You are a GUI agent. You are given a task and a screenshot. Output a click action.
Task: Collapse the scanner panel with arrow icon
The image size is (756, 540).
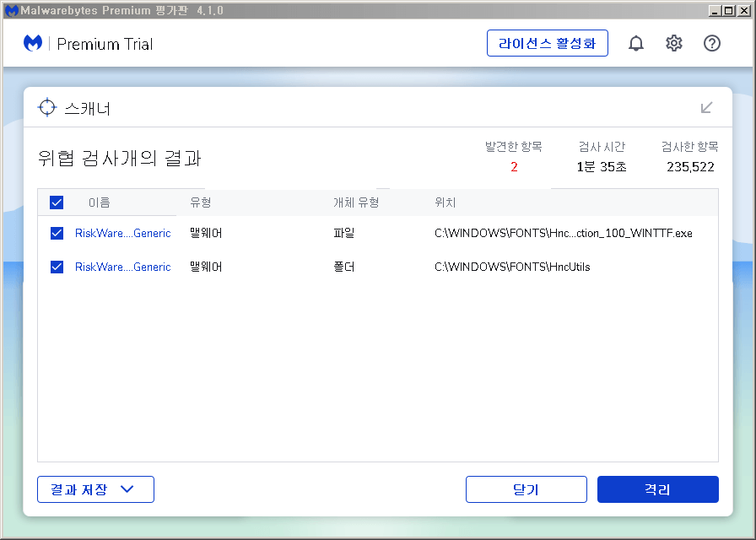coord(706,107)
